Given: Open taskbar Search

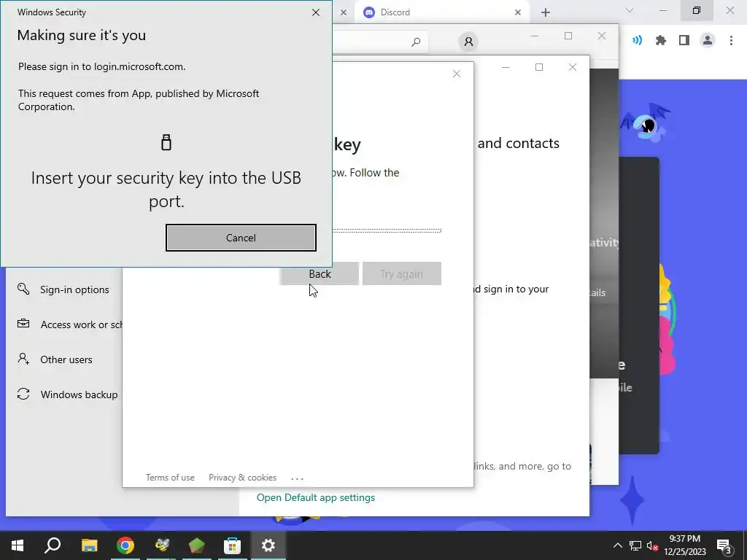Looking at the screenshot, I should click(53, 545).
